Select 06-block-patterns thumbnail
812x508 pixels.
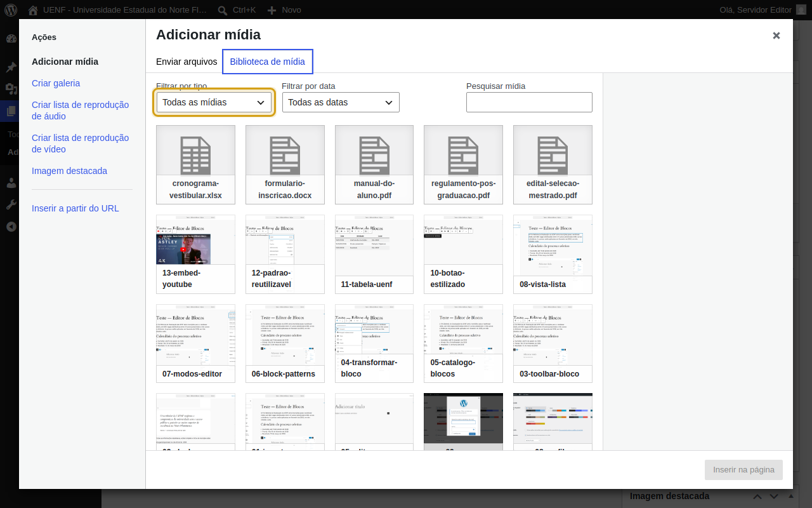click(285, 344)
